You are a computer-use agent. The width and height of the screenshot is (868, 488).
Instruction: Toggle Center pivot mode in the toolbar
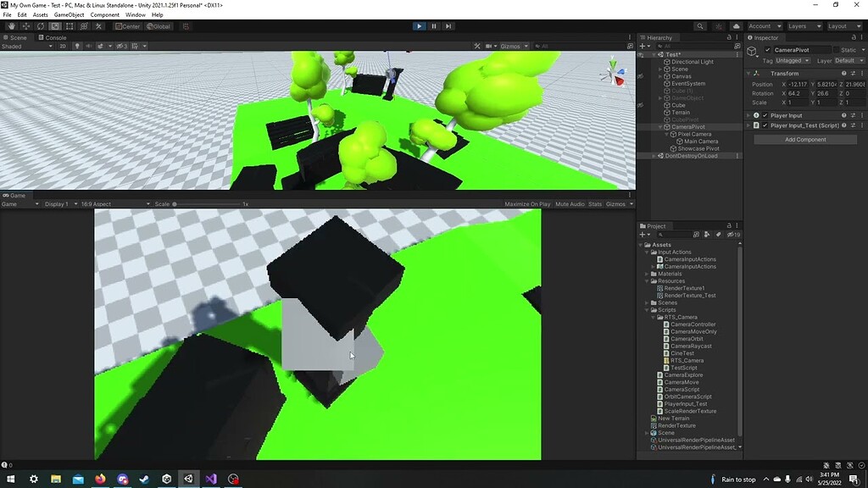[x=129, y=26]
